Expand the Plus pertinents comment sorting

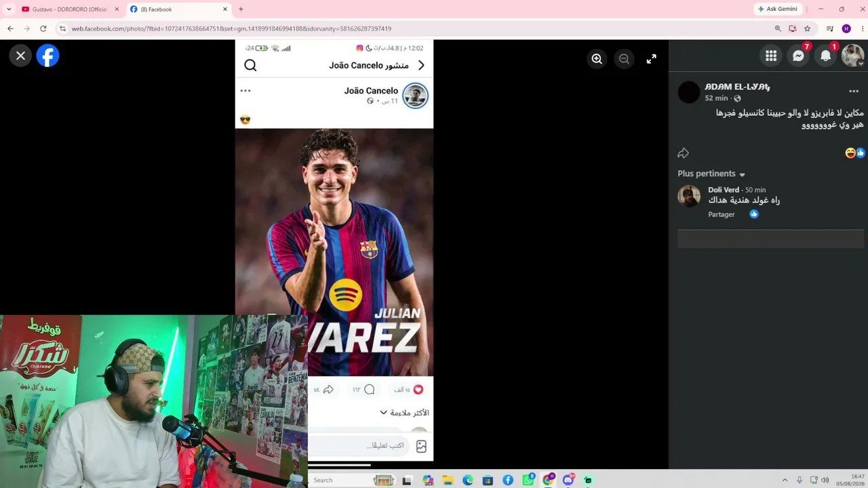711,174
